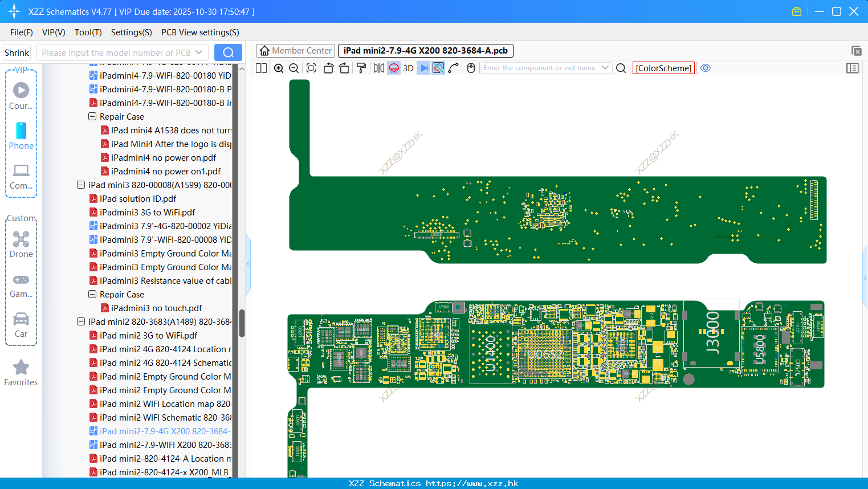Image resolution: width=868 pixels, height=489 pixels.
Task: Select the Phone category
Action: (21, 136)
